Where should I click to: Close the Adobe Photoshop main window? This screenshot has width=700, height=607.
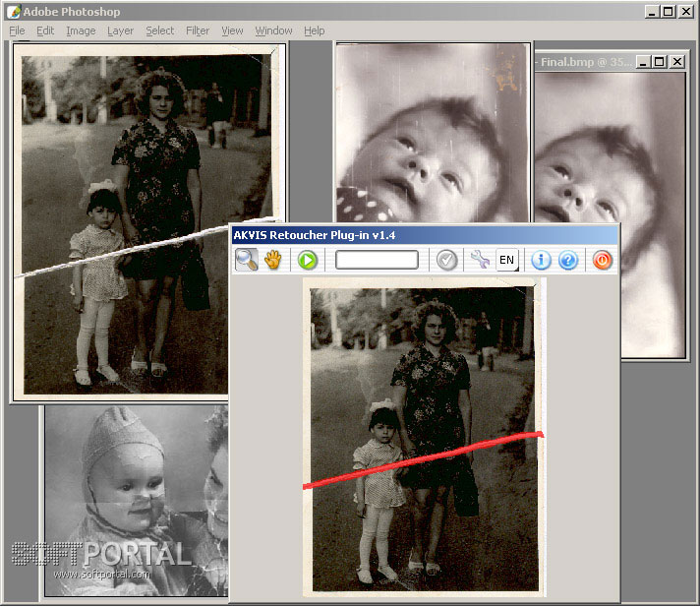[x=686, y=12]
